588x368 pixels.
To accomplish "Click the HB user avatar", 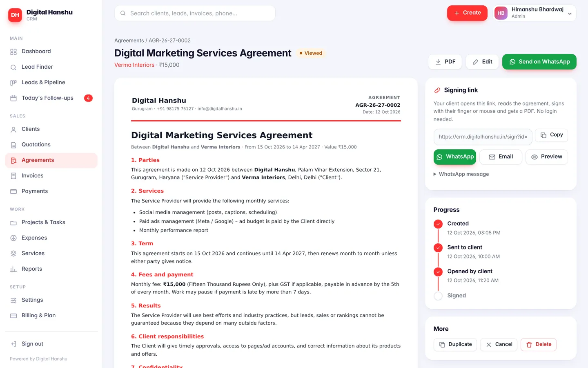I will 501,13.
